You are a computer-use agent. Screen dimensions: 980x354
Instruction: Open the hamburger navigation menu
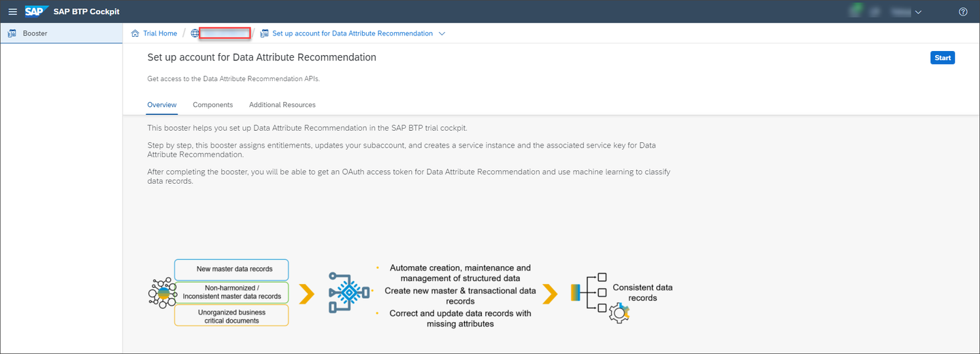coord(12,12)
